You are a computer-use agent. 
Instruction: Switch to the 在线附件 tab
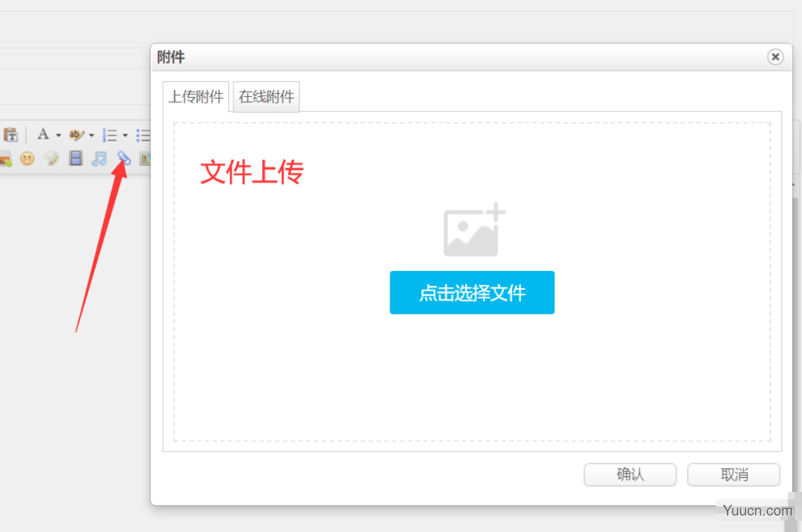266,96
